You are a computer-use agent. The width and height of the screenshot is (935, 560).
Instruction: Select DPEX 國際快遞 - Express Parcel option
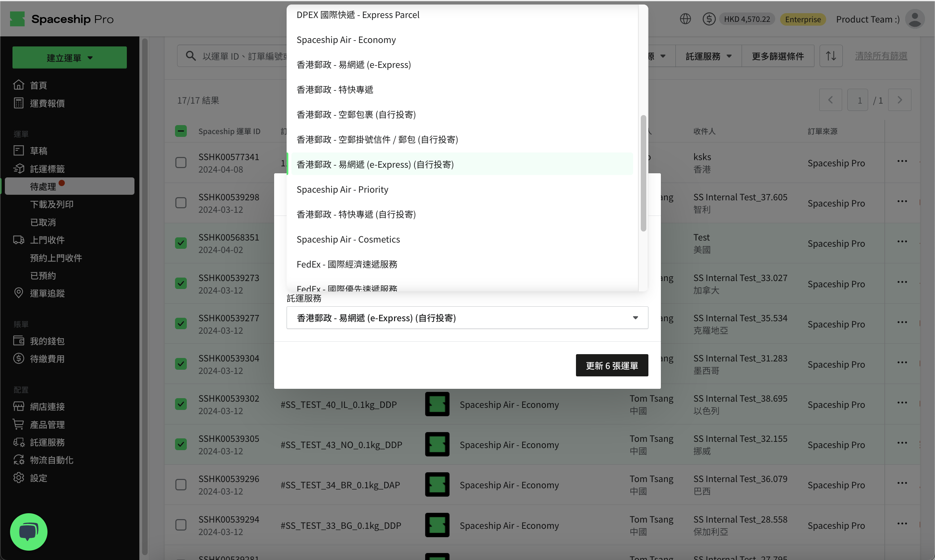click(x=462, y=15)
